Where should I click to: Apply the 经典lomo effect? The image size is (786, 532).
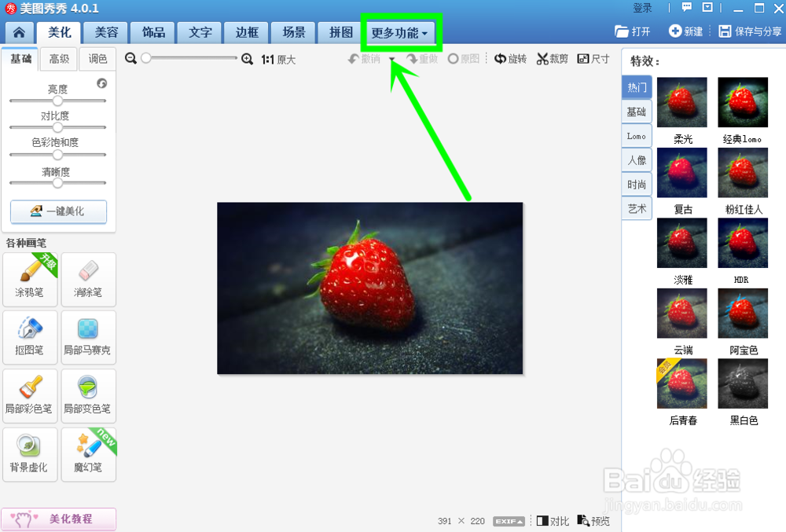[x=743, y=102]
